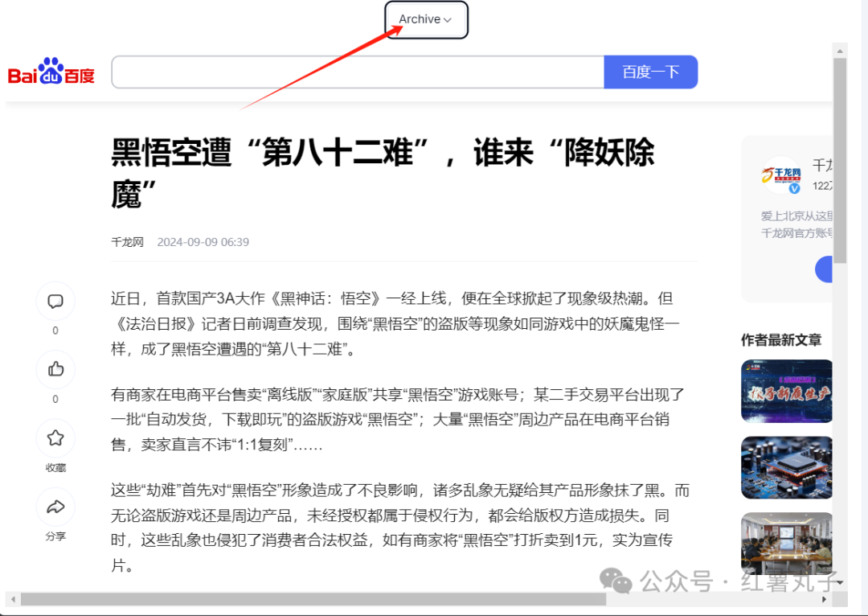This screenshot has width=868, height=616.
Task: Click the 千龙网 author avatar
Action: coord(782,175)
